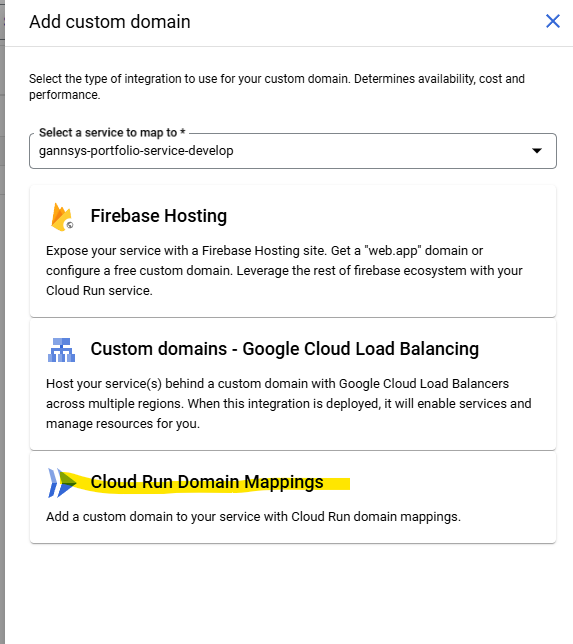Click the 'Select a service to map to' label

click(112, 133)
